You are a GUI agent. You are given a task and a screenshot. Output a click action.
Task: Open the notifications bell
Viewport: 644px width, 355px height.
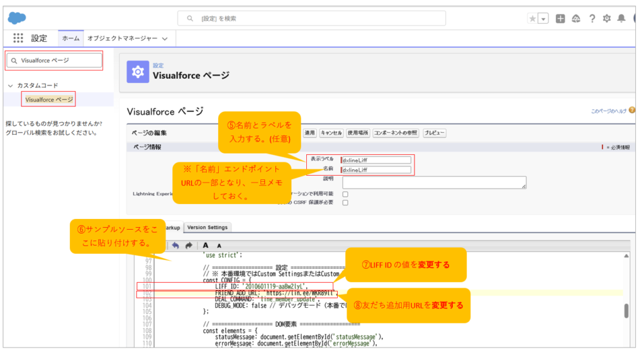621,18
